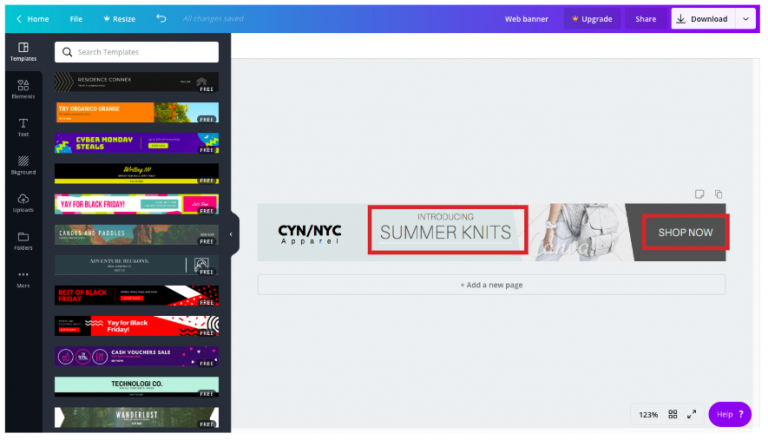Open the Elements sidebar panel
This screenshot has width=768, height=440.
[23, 90]
